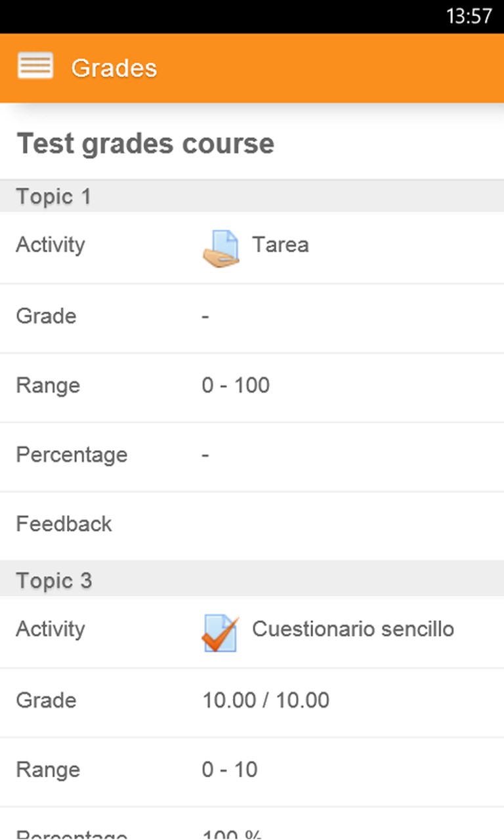The image size is (504, 840).
Task: Select the Topic 3 section header
Action: pos(54,581)
